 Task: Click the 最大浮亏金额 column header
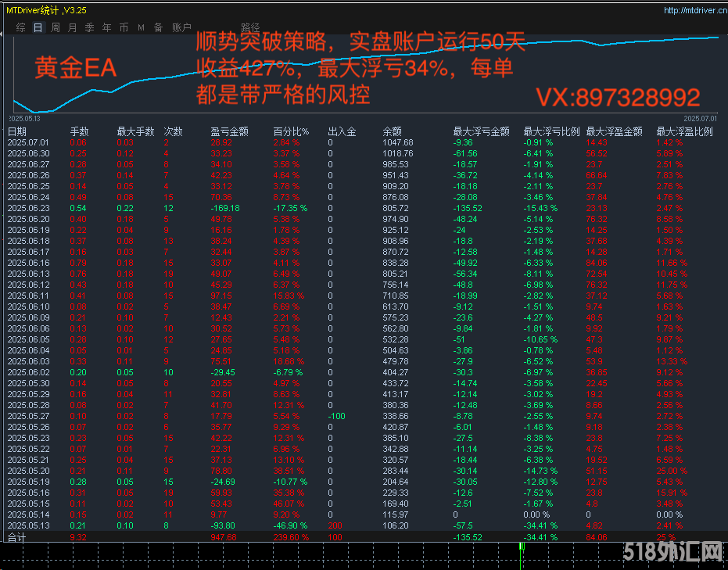point(482,132)
